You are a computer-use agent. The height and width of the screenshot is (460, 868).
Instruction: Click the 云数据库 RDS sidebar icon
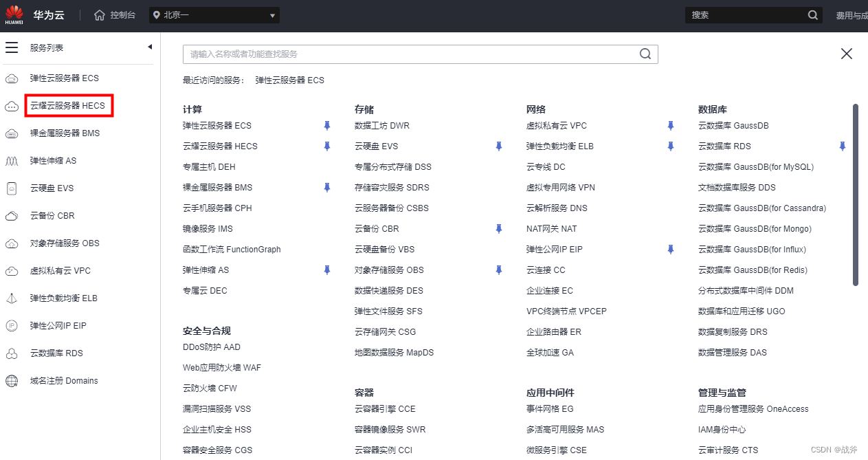(12, 353)
